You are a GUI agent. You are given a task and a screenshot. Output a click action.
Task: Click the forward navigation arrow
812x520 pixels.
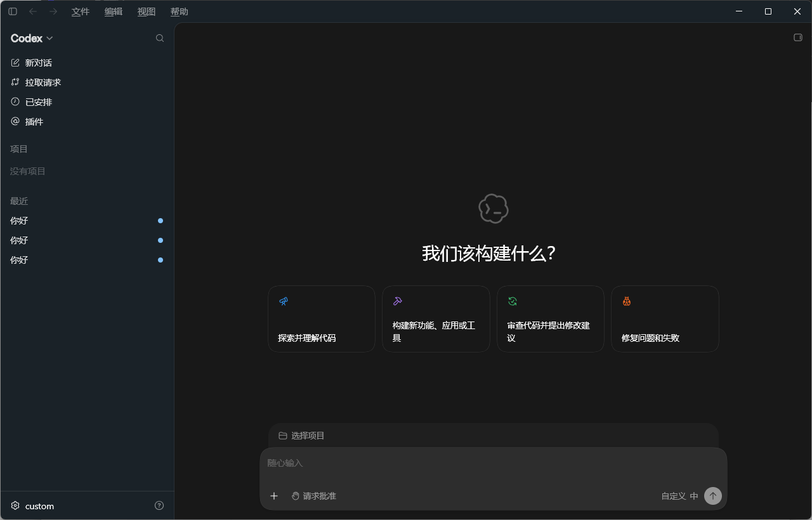pyautogui.click(x=53, y=11)
